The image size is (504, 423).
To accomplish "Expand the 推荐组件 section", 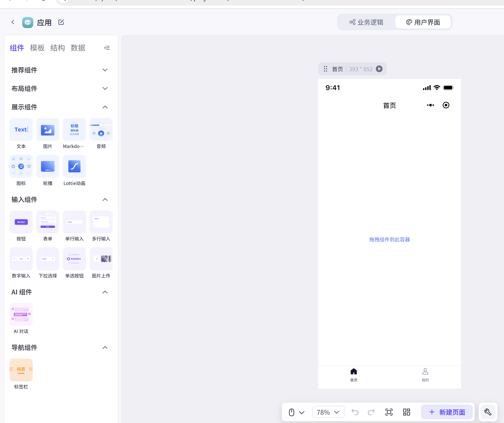I will (105, 70).
